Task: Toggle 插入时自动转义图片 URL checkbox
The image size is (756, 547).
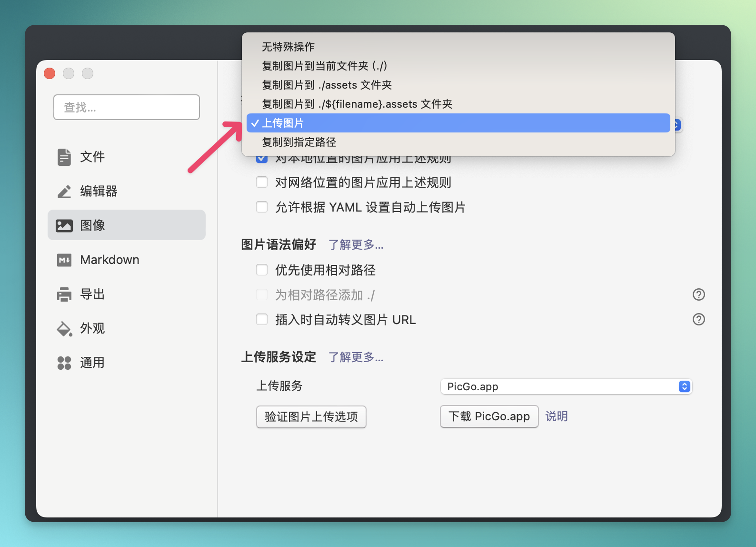Action: click(x=262, y=319)
